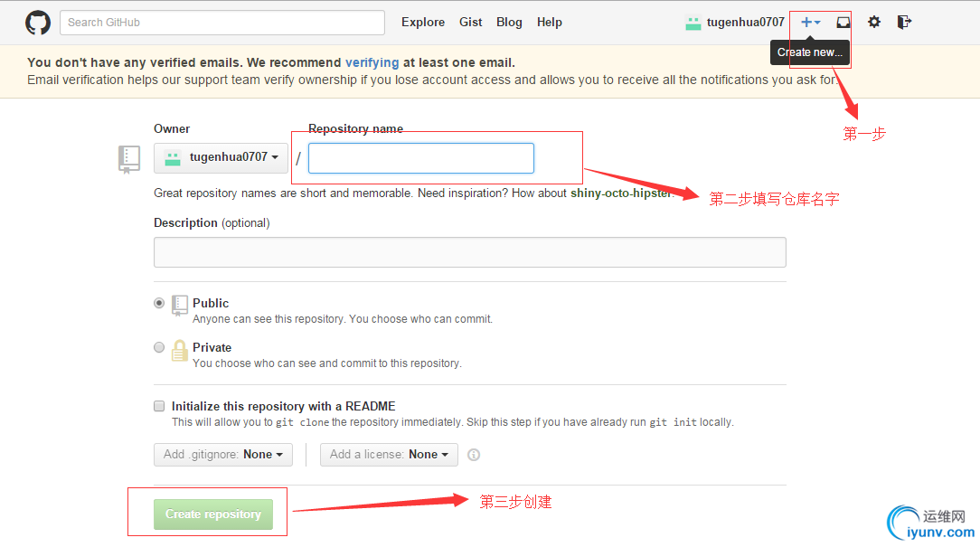Open the Explore menu item
Image resolution: width=980 pixels, height=547 pixels.
(x=423, y=23)
